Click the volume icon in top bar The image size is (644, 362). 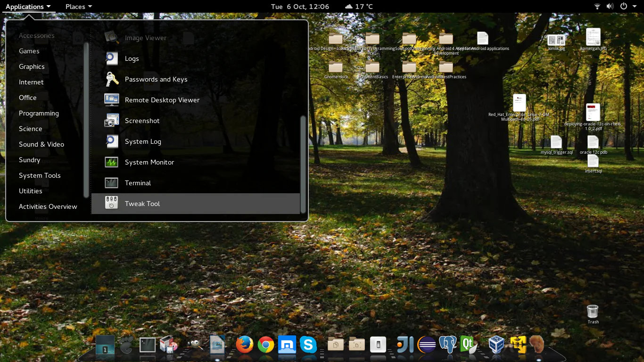[610, 7]
